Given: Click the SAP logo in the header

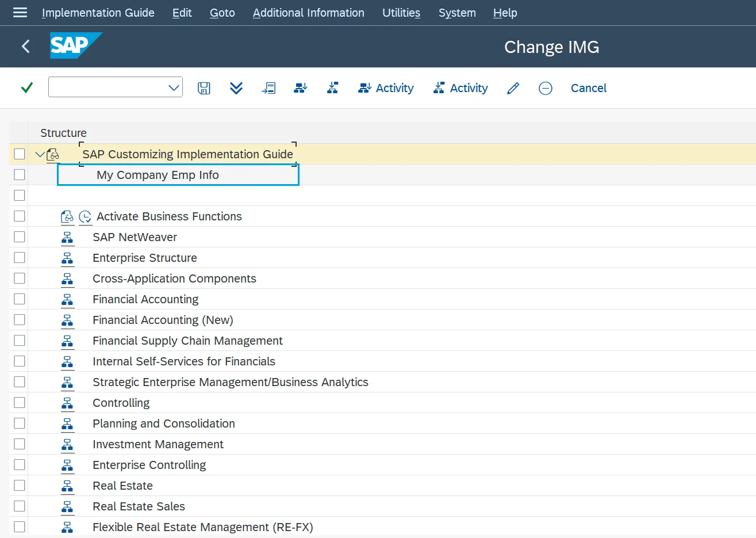Looking at the screenshot, I should coord(76,45).
